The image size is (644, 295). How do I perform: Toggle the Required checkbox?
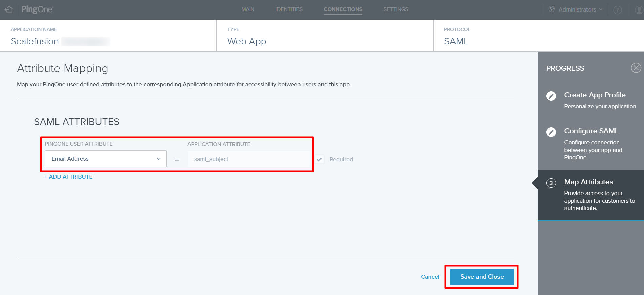[319, 159]
